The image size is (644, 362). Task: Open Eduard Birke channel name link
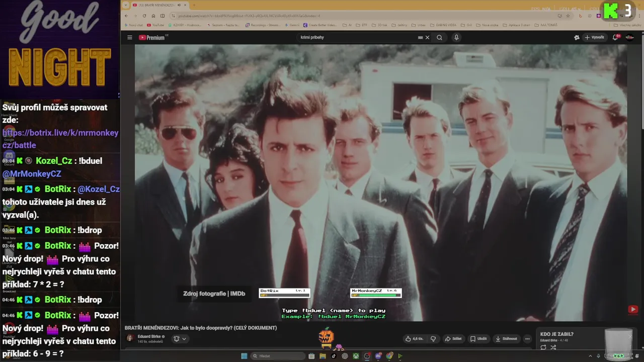click(x=149, y=336)
